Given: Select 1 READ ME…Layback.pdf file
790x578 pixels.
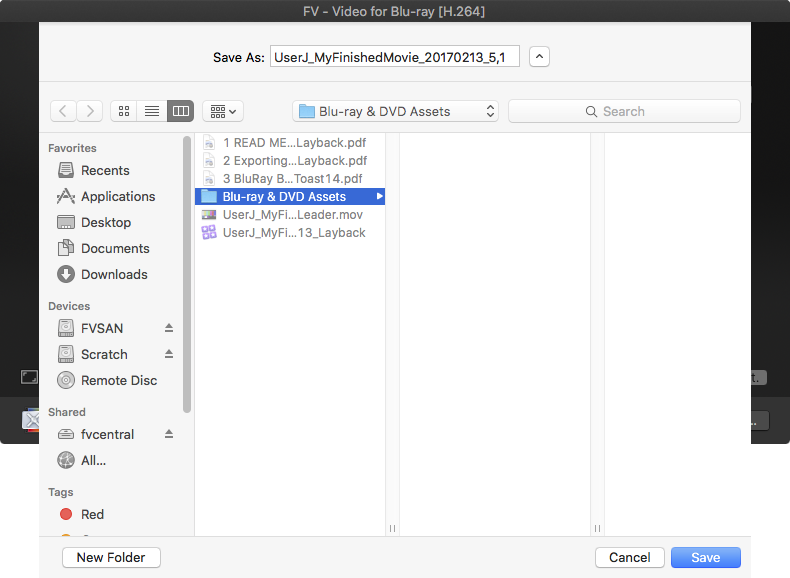Looking at the screenshot, I should click(x=290, y=143).
